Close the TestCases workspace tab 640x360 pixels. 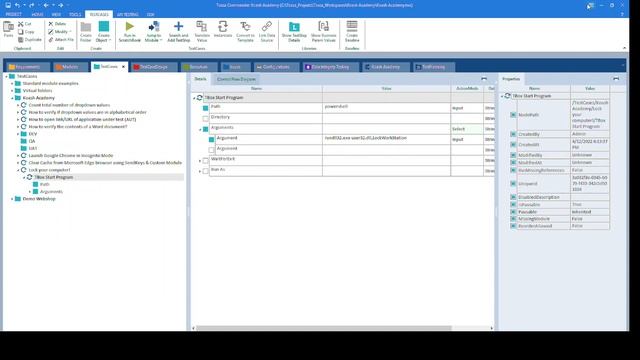[x=123, y=67]
